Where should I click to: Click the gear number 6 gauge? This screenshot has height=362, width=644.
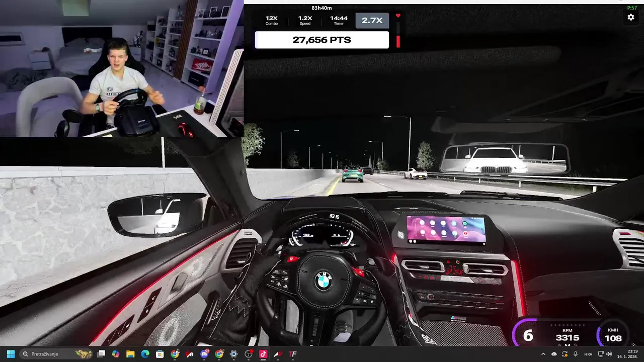528,336
